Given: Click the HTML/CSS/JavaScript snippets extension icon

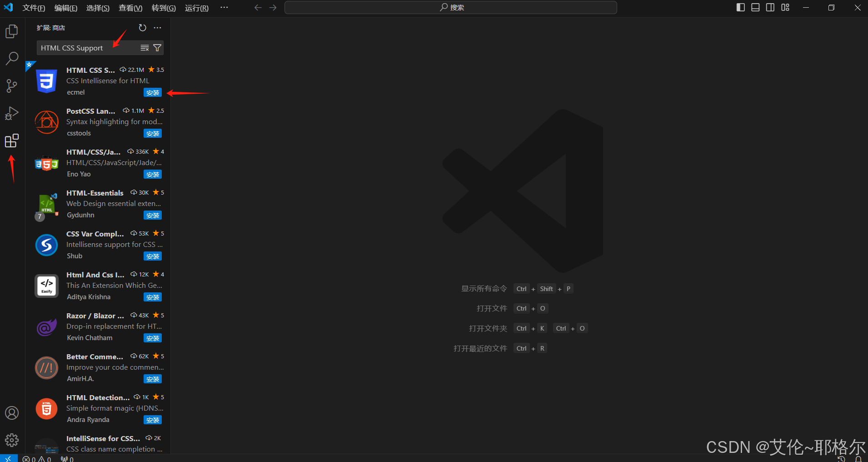Looking at the screenshot, I should pyautogui.click(x=46, y=163).
